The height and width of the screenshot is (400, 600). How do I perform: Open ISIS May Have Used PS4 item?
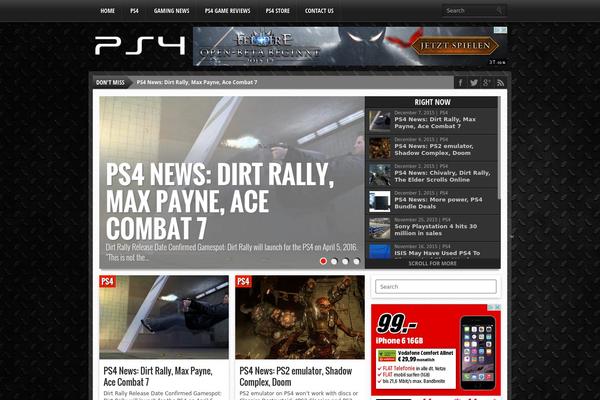click(437, 253)
